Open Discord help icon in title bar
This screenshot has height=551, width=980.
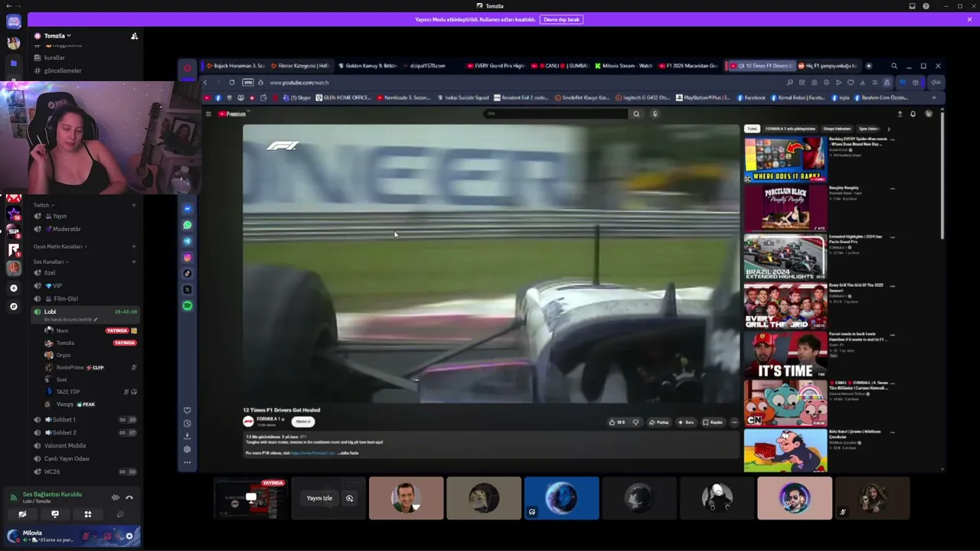tap(926, 6)
